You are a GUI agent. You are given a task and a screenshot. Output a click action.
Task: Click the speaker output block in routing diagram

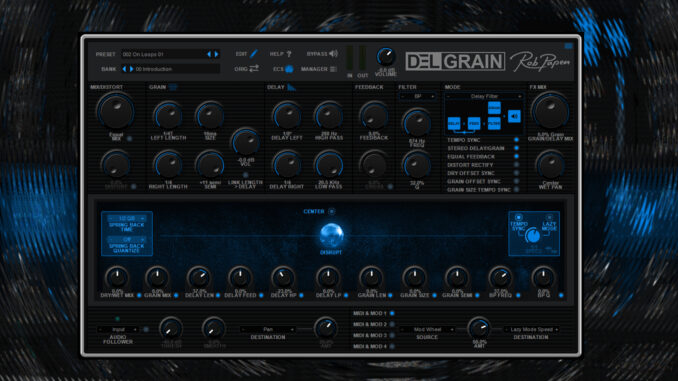coord(514,116)
